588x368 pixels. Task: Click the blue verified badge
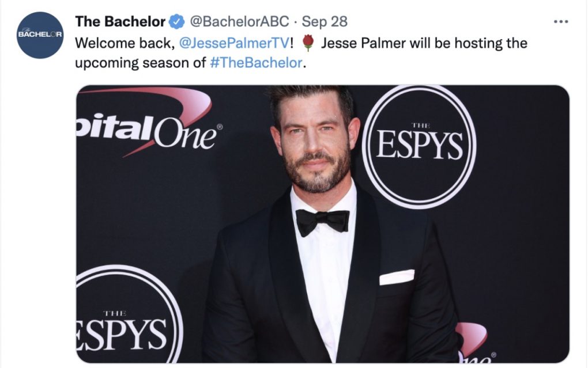click(x=176, y=22)
